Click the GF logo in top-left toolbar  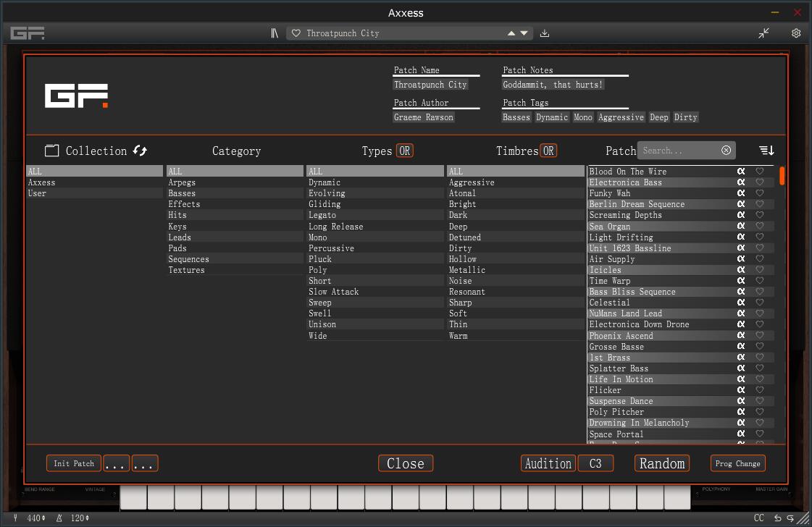coord(28,33)
